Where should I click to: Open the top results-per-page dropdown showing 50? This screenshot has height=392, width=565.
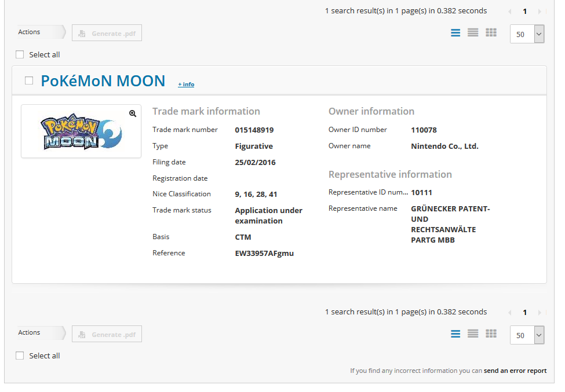527,34
